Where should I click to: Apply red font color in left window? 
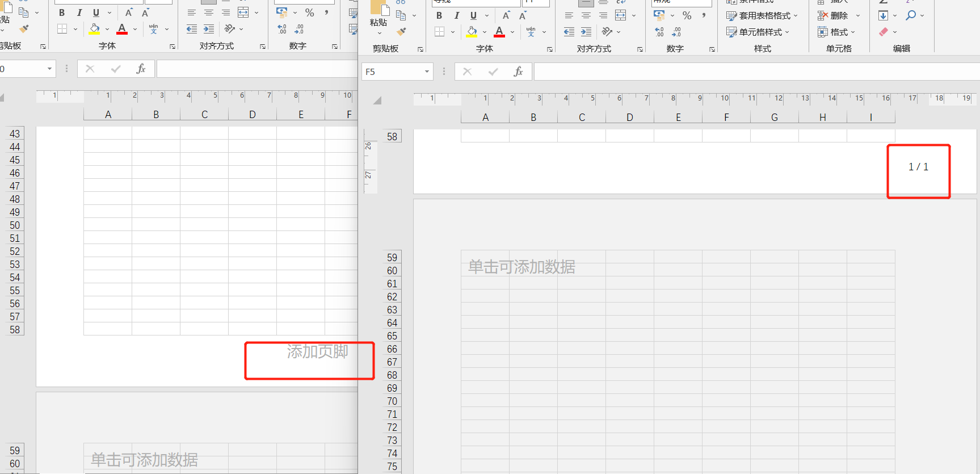point(122,29)
